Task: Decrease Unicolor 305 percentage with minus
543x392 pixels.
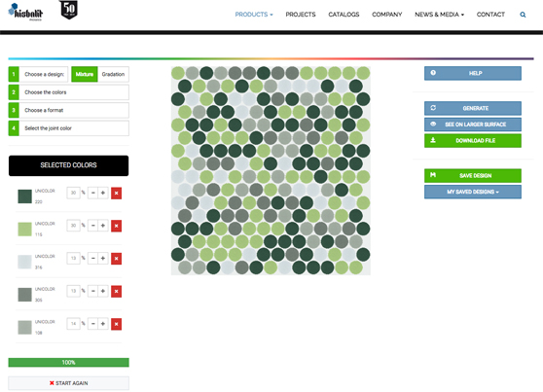Action: (92, 291)
